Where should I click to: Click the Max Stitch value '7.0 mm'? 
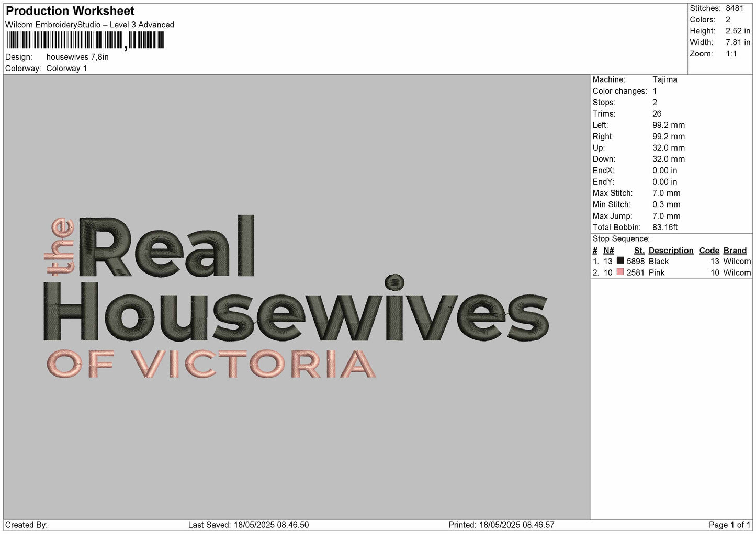click(667, 193)
